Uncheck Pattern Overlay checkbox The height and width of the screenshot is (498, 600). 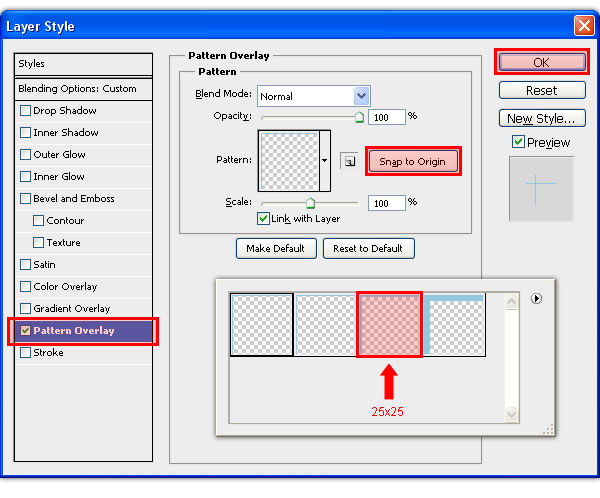coord(25,331)
